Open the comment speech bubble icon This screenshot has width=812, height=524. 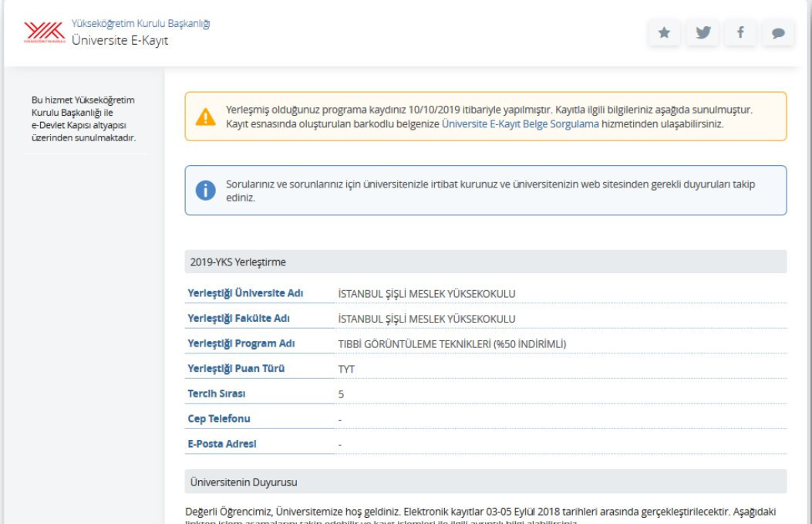pos(778,32)
